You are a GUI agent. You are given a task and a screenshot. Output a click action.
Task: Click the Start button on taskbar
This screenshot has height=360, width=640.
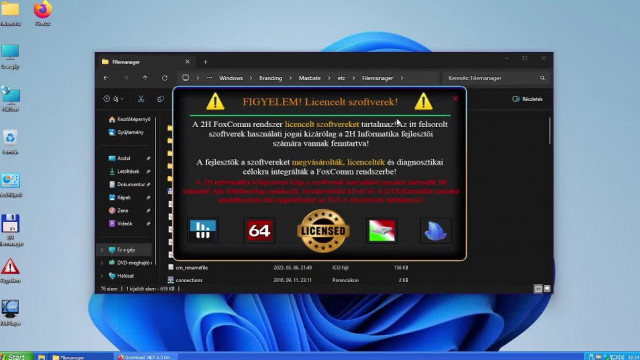pos(16,356)
